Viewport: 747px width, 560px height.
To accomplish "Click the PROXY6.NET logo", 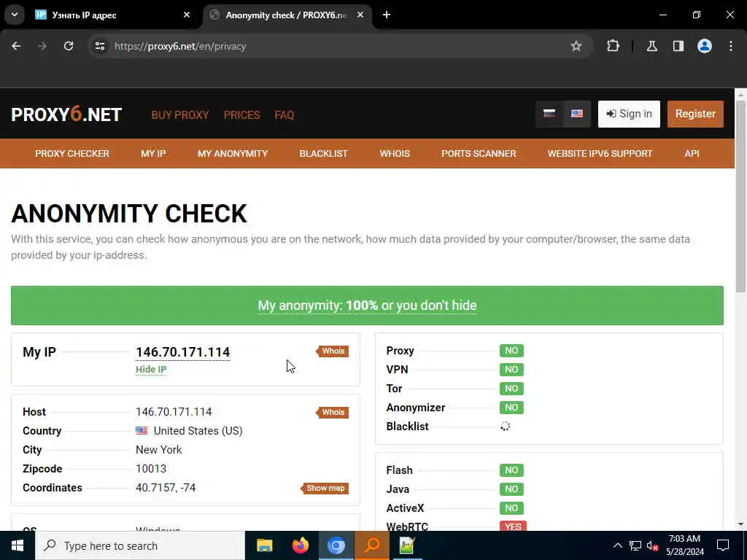I will (x=66, y=114).
